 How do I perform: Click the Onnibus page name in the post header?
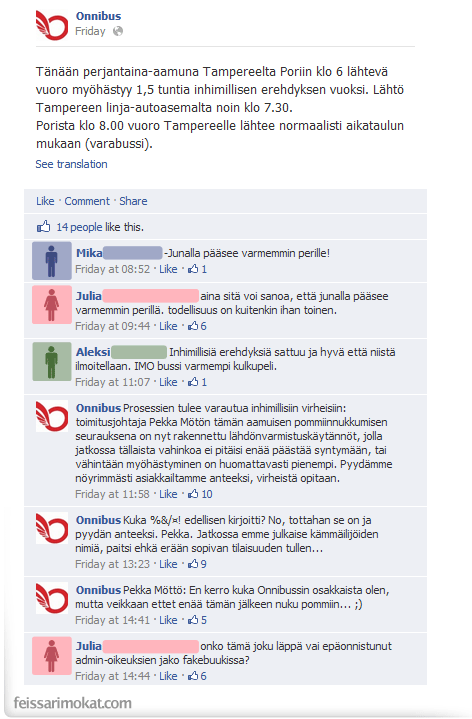pyautogui.click(x=98, y=16)
